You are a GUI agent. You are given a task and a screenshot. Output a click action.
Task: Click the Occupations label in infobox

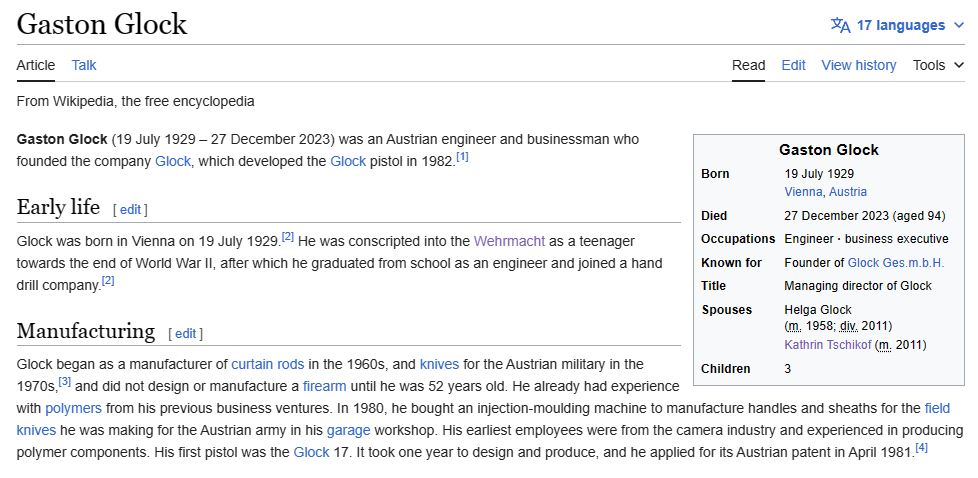pos(738,239)
